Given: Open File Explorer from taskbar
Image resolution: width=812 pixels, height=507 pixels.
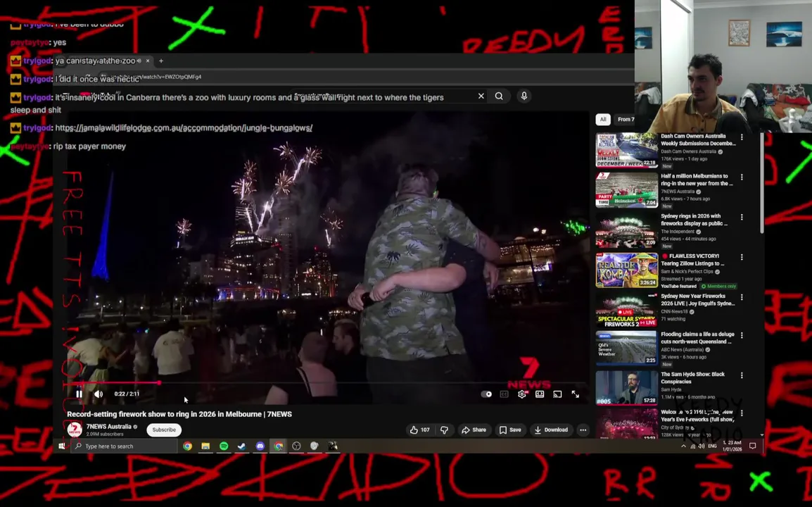Looking at the screenshot, I should (x=205, y=446).
